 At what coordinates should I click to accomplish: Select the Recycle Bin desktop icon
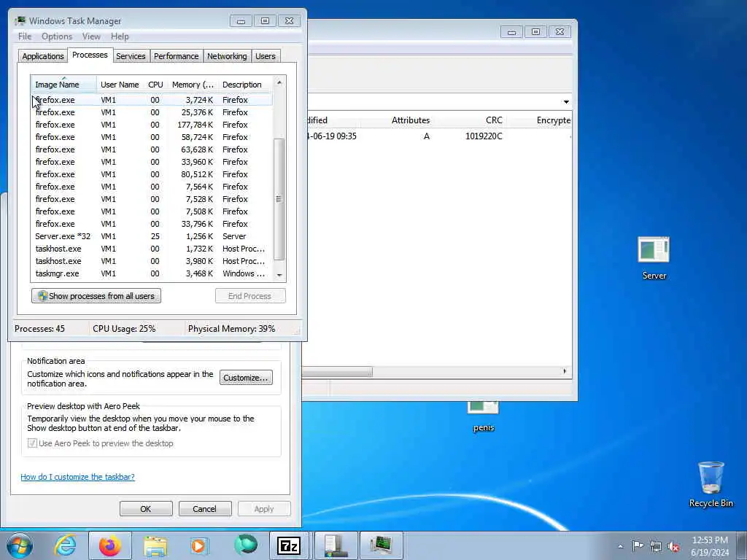click(711, 484)
